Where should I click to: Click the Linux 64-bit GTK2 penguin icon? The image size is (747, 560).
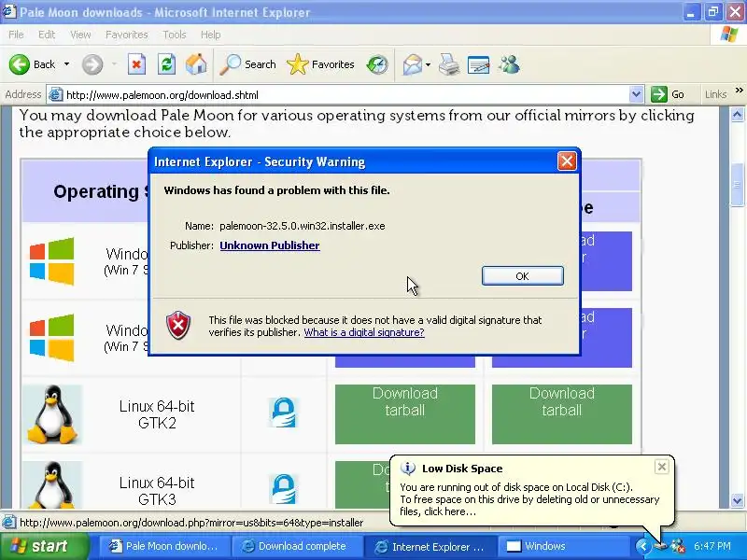pyautogui.click(x=52, y=414)
